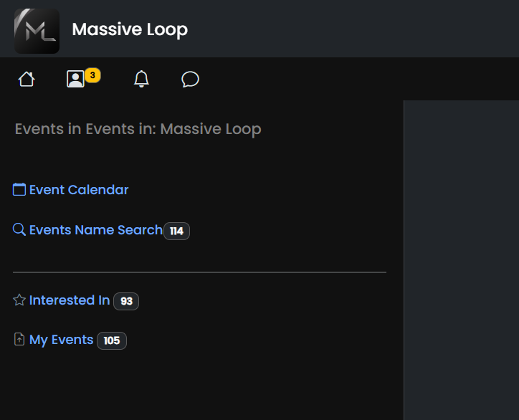Click the 105 count badge
This screenshot has height=420, width=519.
(112, 340)
